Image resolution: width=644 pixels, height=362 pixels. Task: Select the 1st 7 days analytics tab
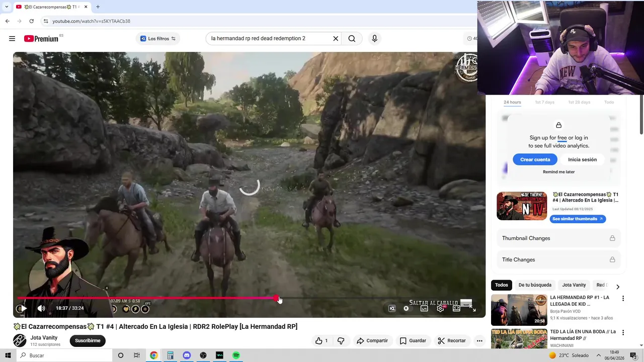(544, 102)
